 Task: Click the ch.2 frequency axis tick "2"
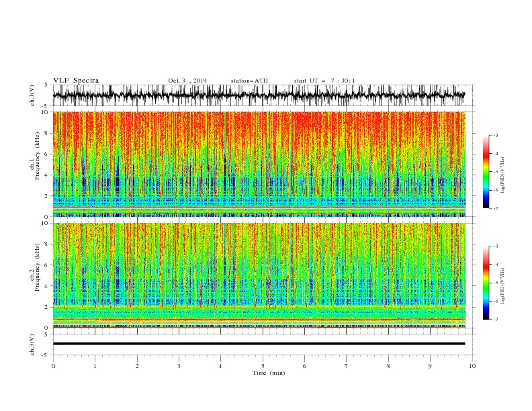point(47,307)
